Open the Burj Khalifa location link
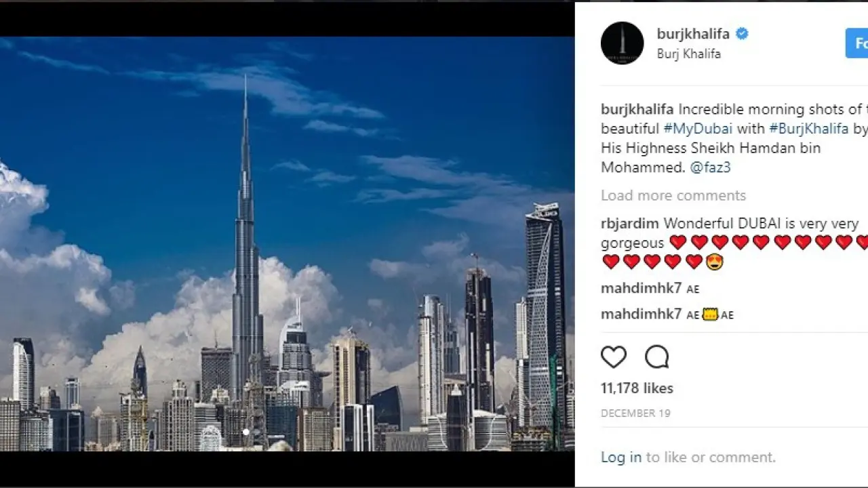Viewport: 868px width, 488px height. tap(689, 54)
